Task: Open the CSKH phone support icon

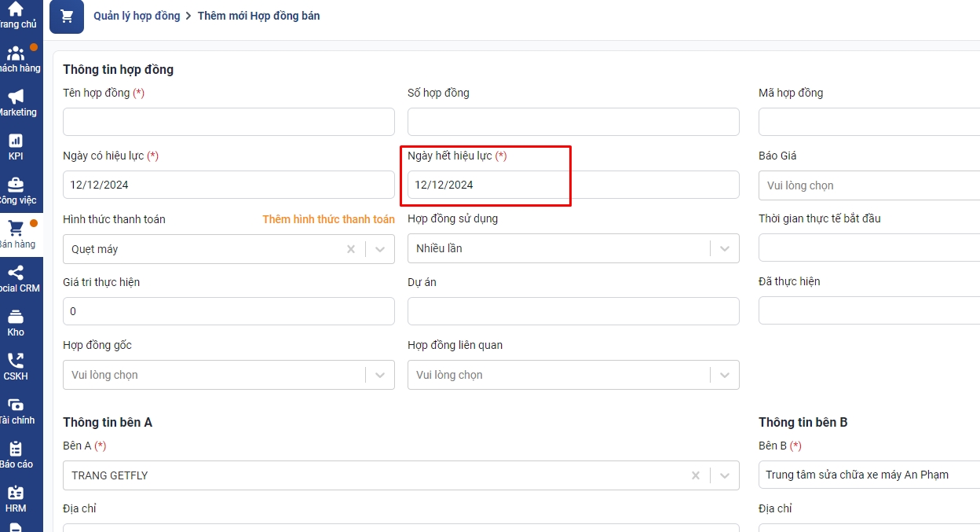Action: (x=16, y=361)
